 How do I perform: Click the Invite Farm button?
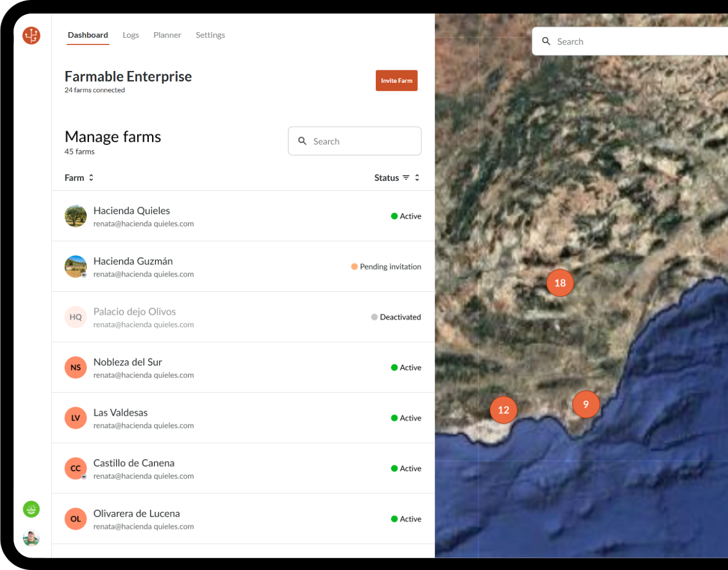[397, 81]
